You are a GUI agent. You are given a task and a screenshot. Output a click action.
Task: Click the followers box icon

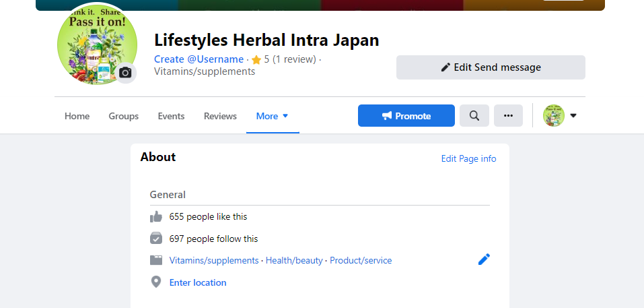[x=156, y=239]
